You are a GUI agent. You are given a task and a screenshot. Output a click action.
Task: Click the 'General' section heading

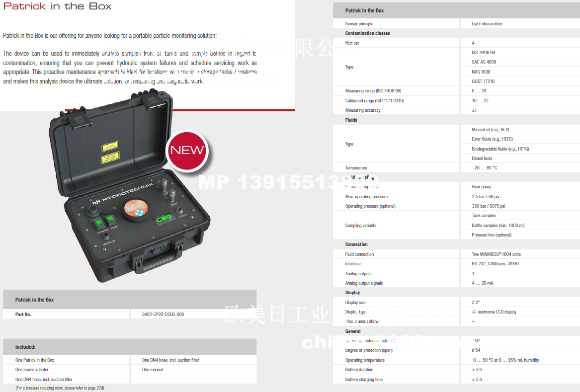(x=353, y=331)
